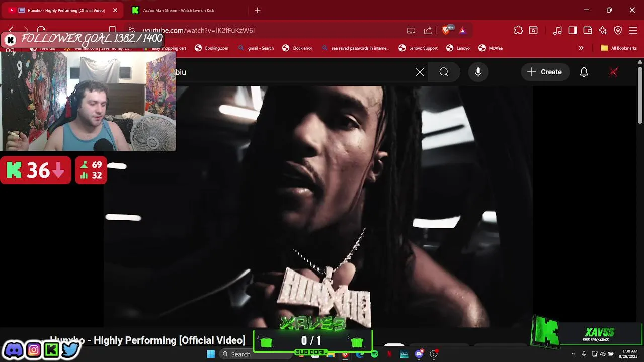Open the Lenovo Support bookmark
Image resolution: width=644 pixels, height=362 pixels.
[x=418, y=48]
